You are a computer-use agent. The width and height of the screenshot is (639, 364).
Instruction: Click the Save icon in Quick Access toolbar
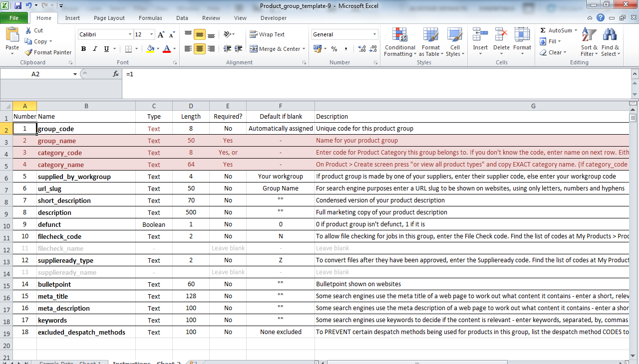pos(18,6)
